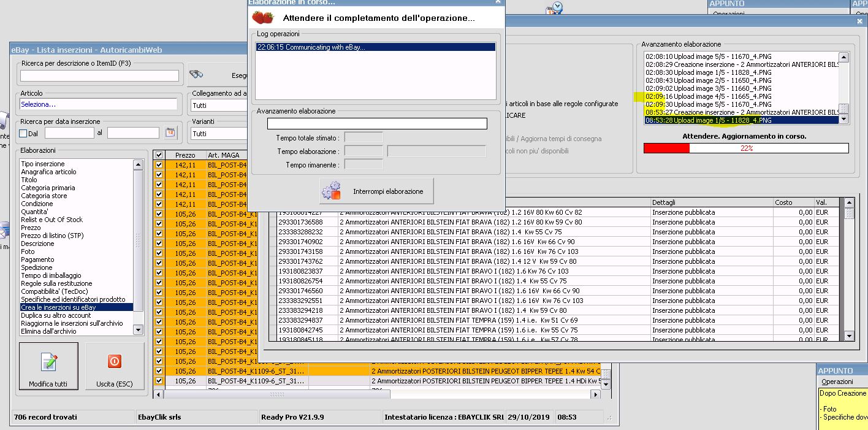The image size is (868, 430).
Task: Click the Art. MAGA column header
Action: point(226,155)
